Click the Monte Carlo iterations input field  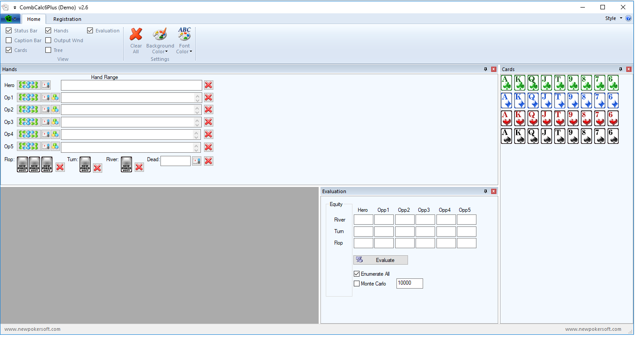coord(409,283)
